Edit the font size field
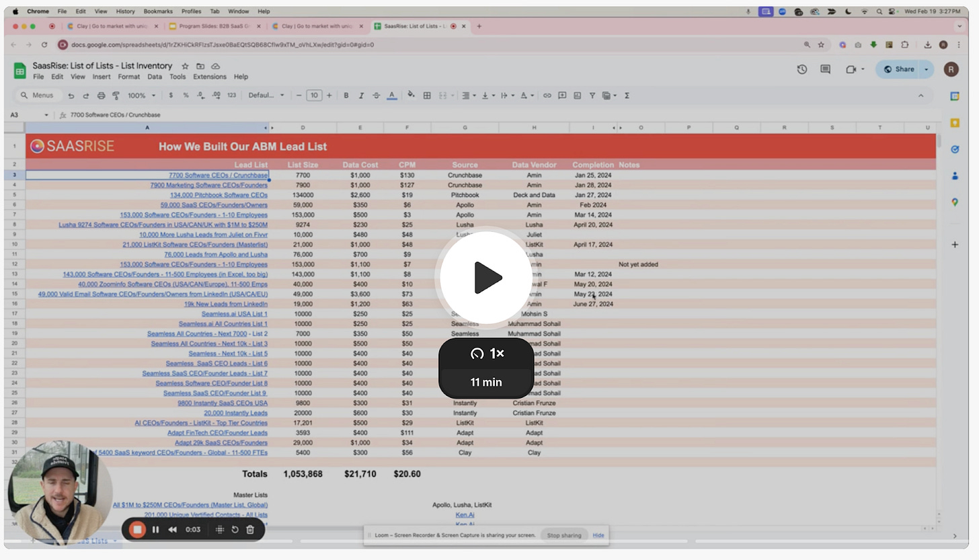The width and height of the screenshot is (979, 560). tap(314, 95)
